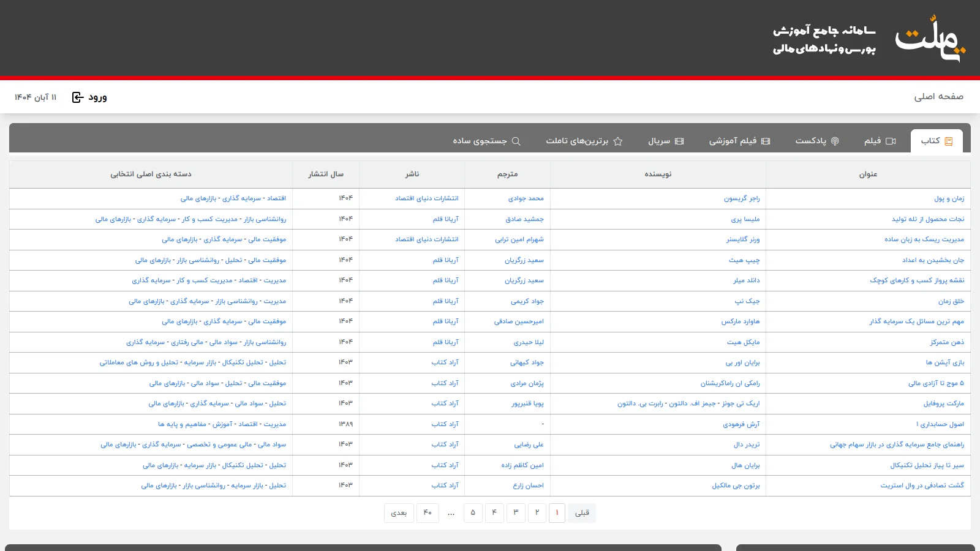
Task: Open the صفحه اصلی home menu item
Action: (x=938, y=97)
